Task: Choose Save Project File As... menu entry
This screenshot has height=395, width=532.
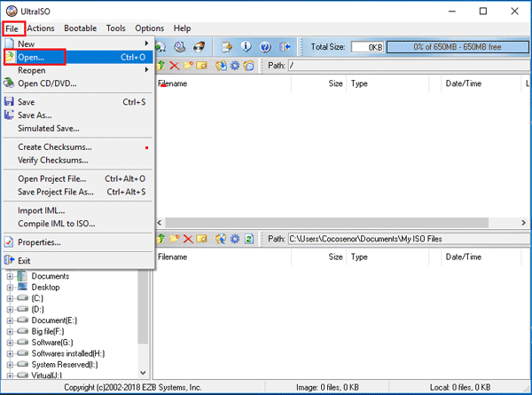Action: (x=78, y=192)
